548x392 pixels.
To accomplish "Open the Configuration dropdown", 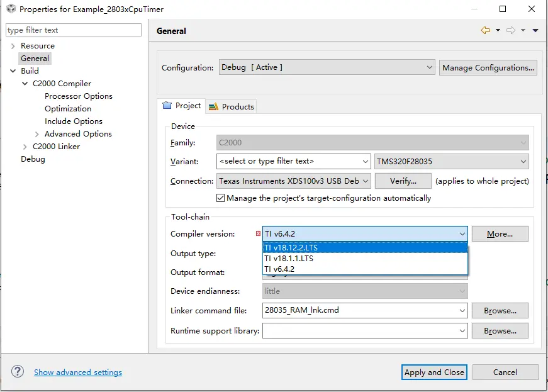I will click(327, 67).
